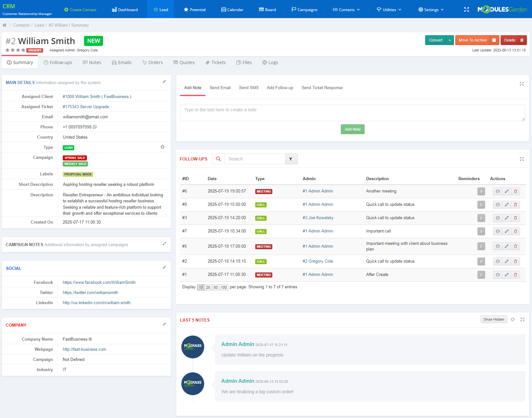Screen dimensions: 532x418
Task: Open the Tickets tab
Action: coord(216,62)
